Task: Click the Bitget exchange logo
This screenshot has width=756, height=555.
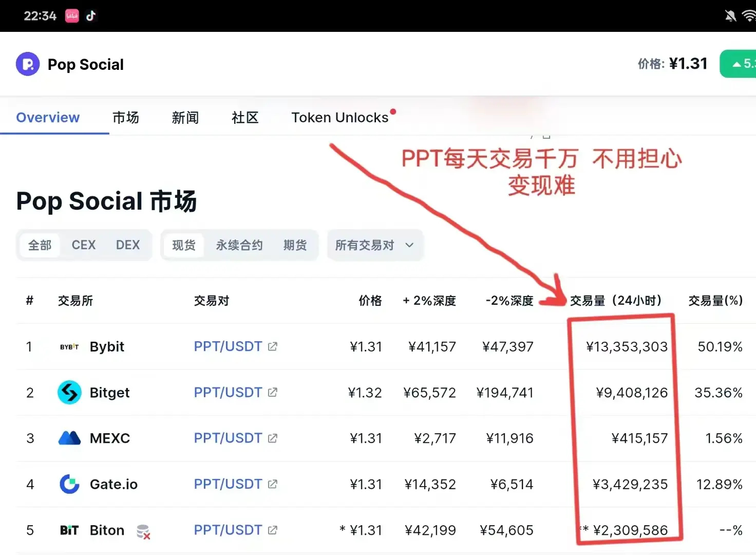Action: pyautogui.click(x=69, y=393)
